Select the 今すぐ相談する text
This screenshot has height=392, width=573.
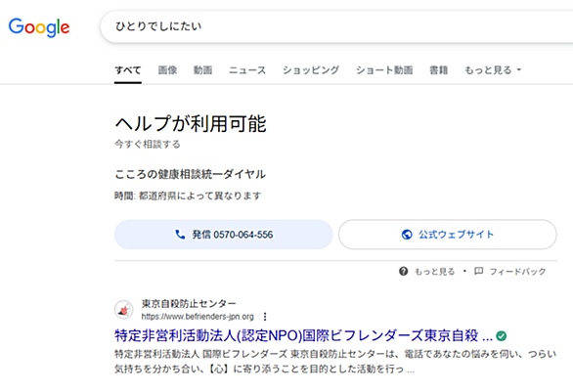(x=148, y=145)
